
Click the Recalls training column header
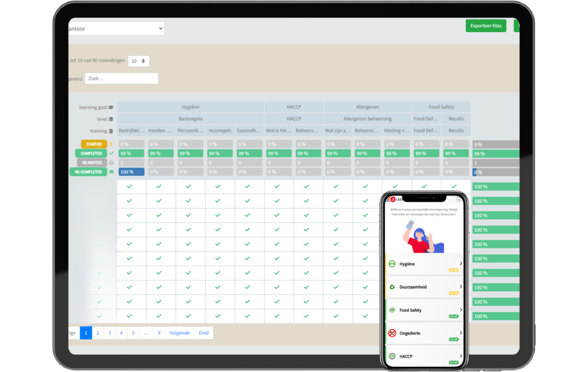pyautogui.click(x=456, y=131)
